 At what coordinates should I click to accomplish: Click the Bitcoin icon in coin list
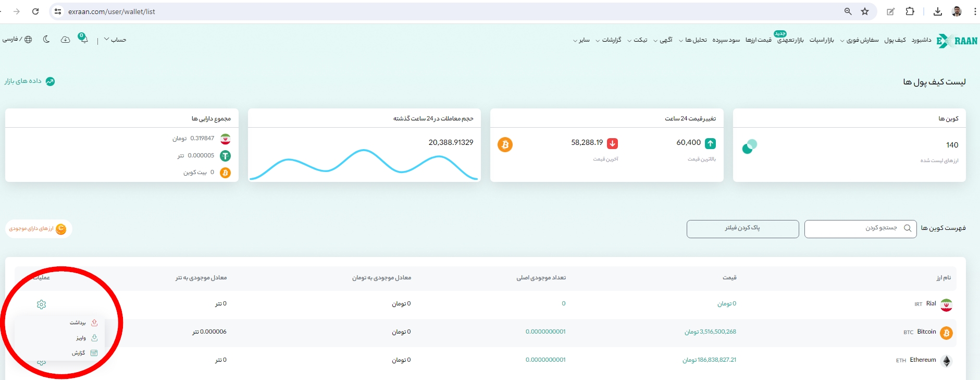point(946,333)
